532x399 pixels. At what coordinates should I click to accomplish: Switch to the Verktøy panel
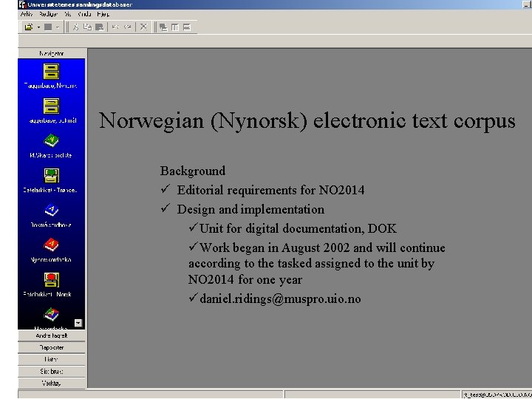52,383
